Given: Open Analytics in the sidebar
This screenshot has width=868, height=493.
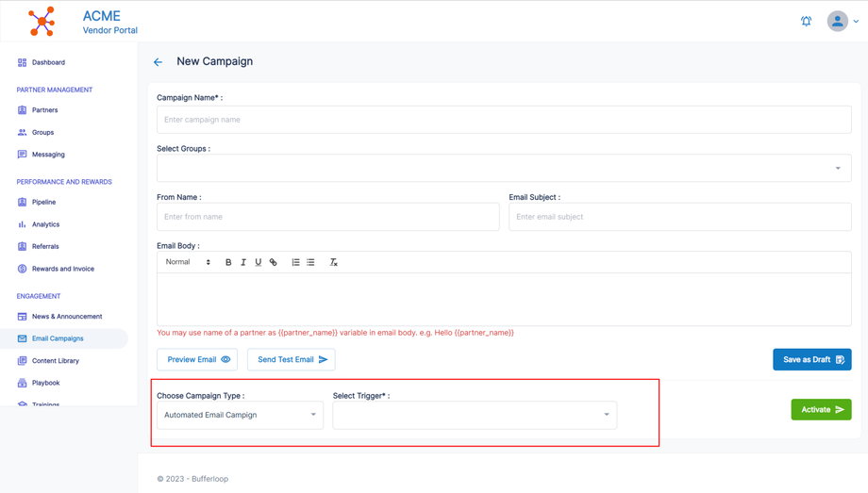Looking at the screenshot, I should pos(45,224).
